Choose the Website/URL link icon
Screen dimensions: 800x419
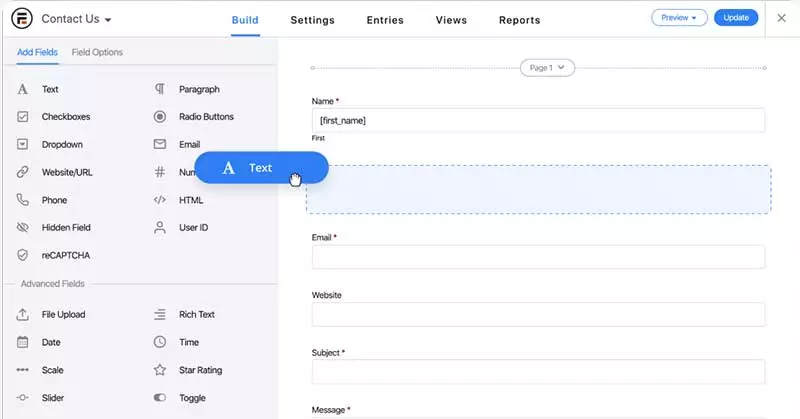pyautogui.click(x=22, y=172)
